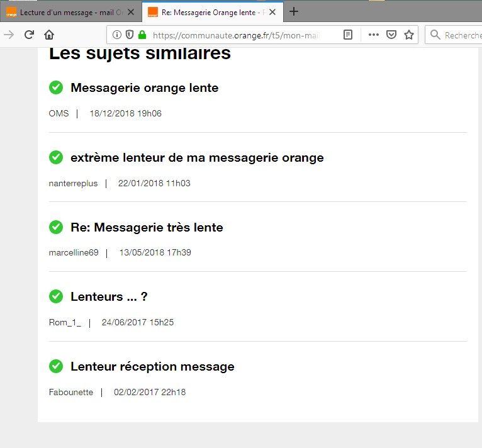Viewport: 482px width, 448px height.
Task: Open topic 'Messagerie orange lente'
Action: 145,88
